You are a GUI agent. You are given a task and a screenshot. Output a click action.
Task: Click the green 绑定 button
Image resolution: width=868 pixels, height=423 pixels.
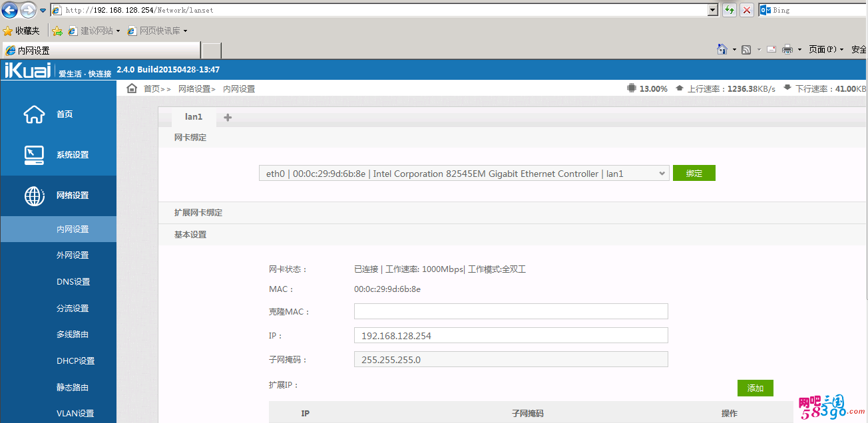(694, 173)
